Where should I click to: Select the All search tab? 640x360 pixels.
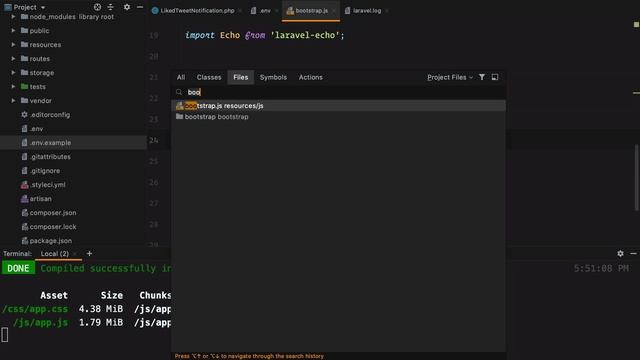coord(181,77)
